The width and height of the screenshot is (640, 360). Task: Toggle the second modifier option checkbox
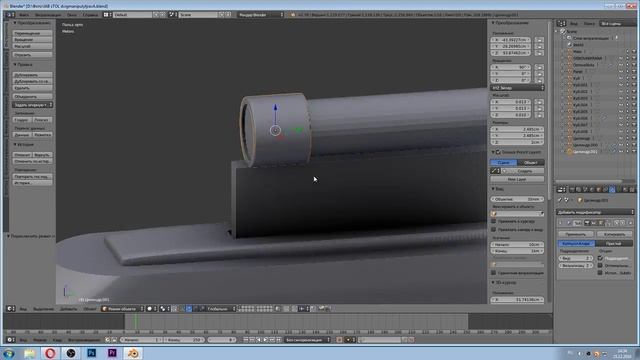click(x=600, y=266)
